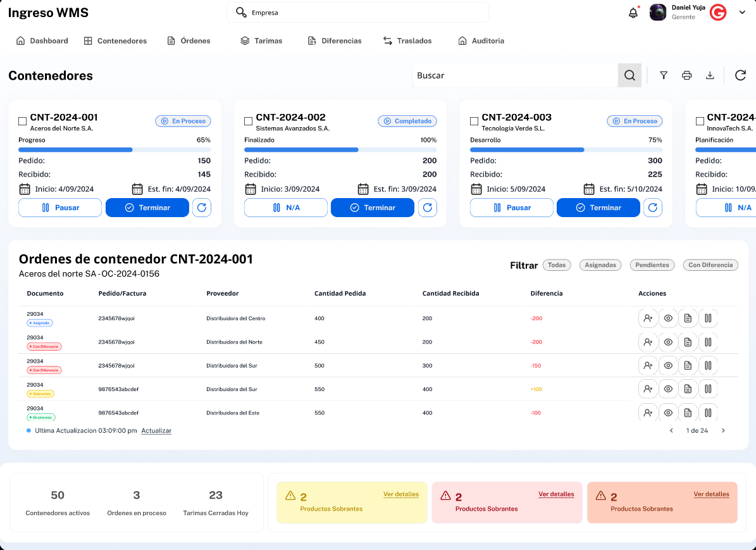
Task: View details of Distribuidora del Centro order
Action: [x=668, y=318]
